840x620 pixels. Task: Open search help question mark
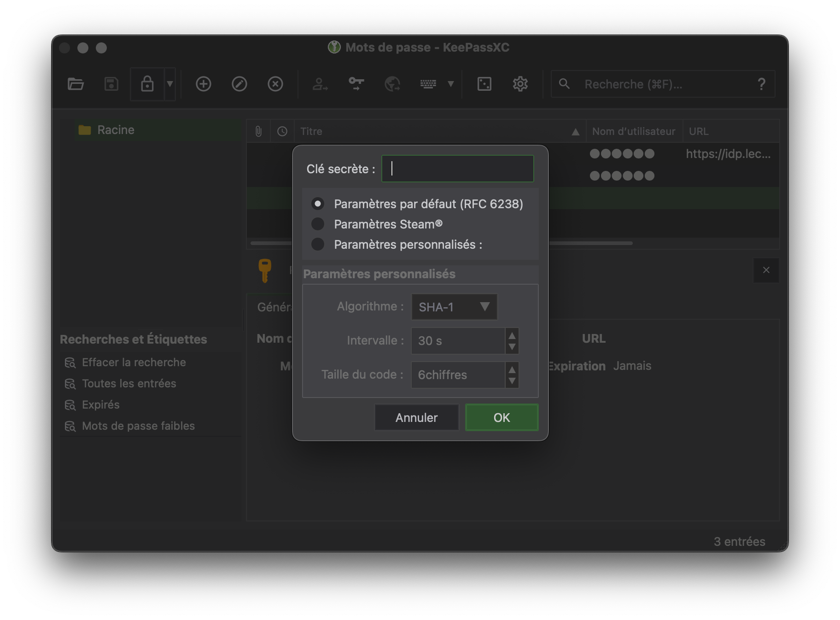761,84
